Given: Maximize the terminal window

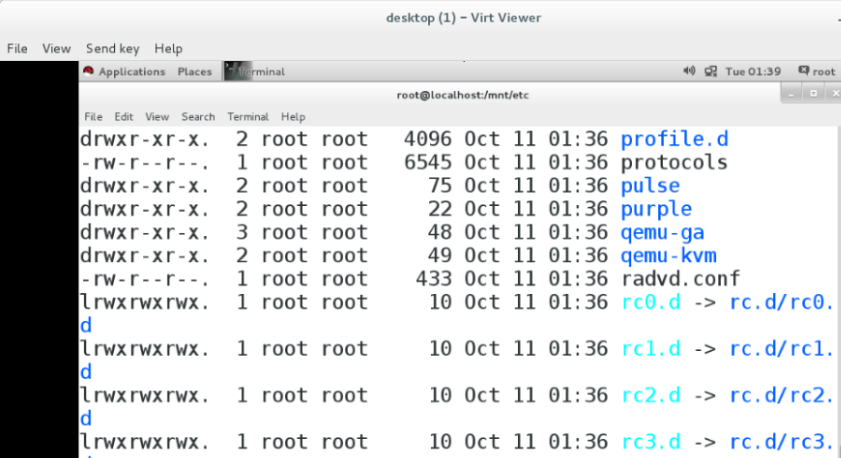Looking at the screenshot, I should click(813, 94).
